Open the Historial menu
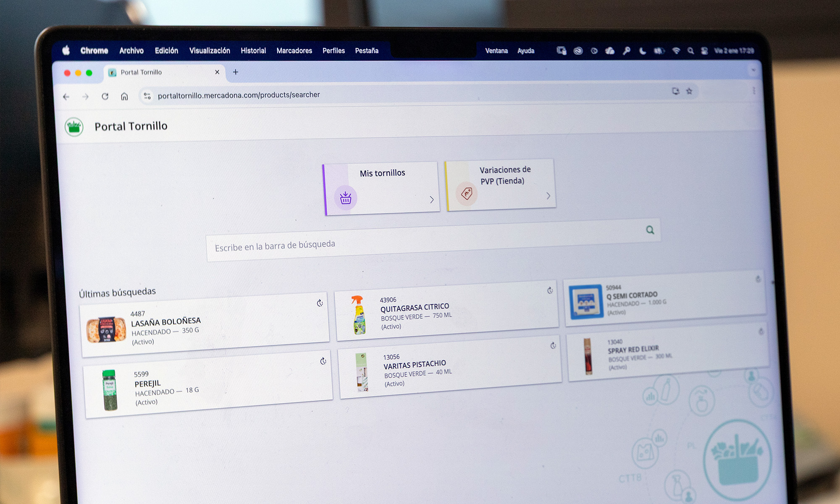The image size is (840, 504). 253,50
